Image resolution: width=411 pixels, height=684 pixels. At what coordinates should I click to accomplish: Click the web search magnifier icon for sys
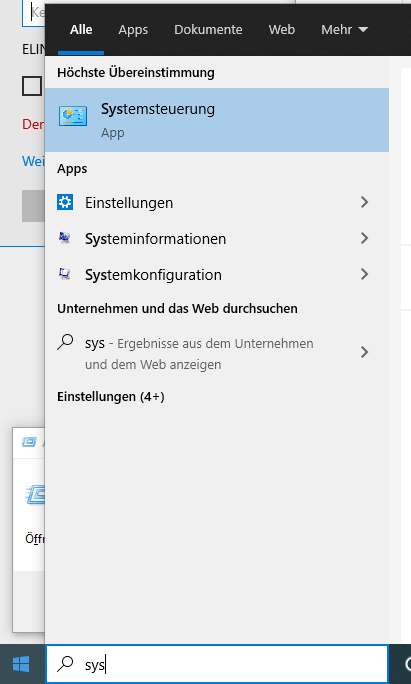tap(65, 342)
